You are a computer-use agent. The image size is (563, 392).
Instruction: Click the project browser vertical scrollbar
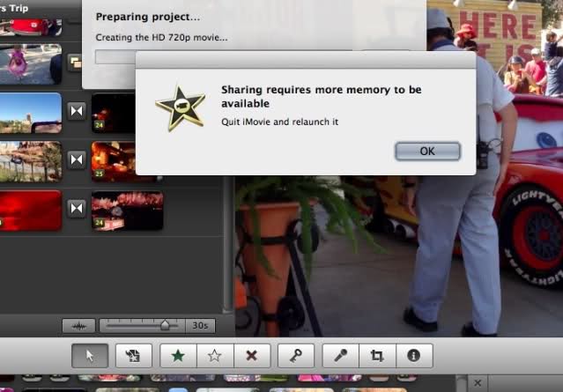pos(227,244)
